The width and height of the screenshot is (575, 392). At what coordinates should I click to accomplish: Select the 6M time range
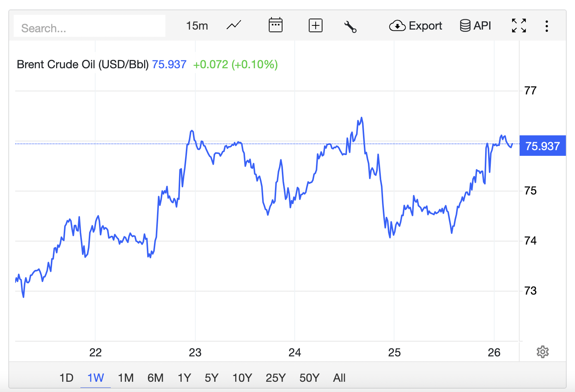point(156,378)
